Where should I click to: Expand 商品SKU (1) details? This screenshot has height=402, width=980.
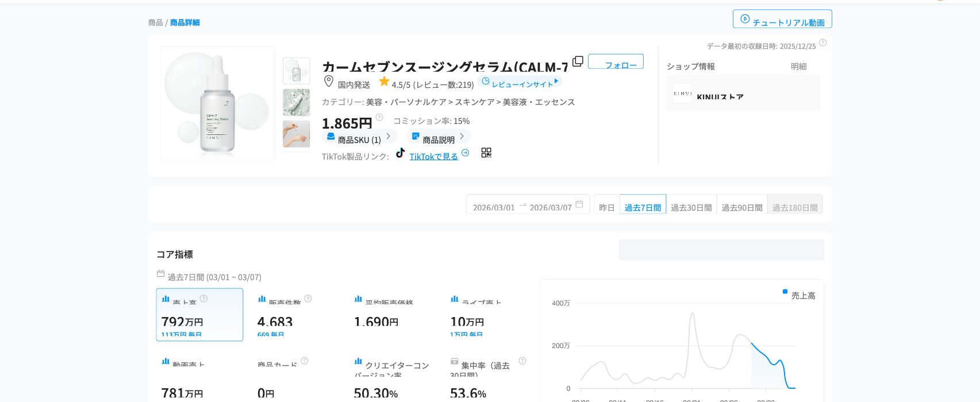(x=359, y=137)
